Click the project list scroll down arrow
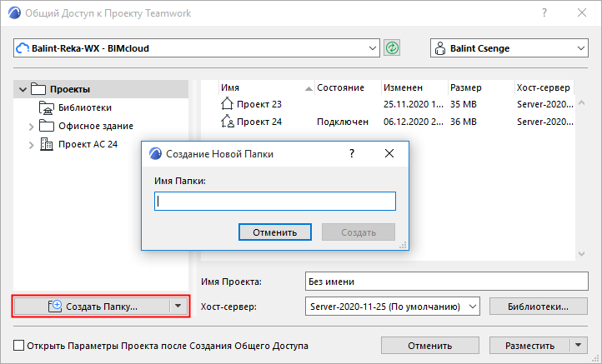Viewport: 602px width, 364px height. [x=582, y=254]
